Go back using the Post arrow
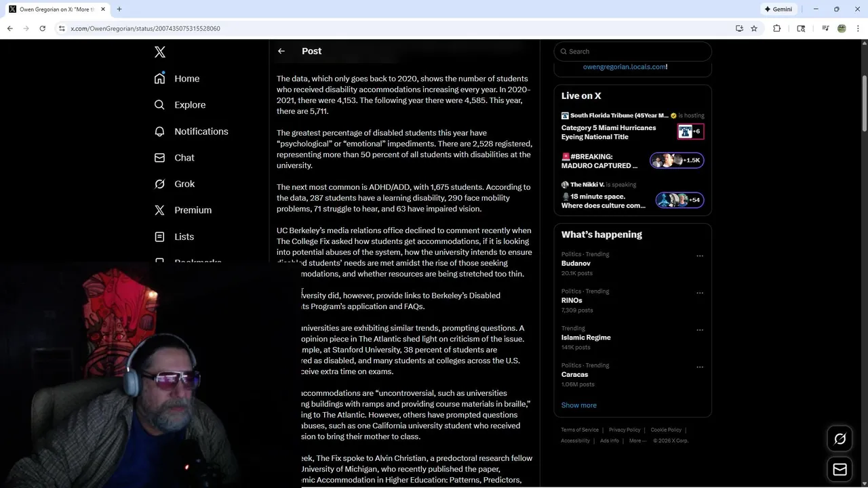The width and height of the screenshot is (868, 488). [281, 51]
